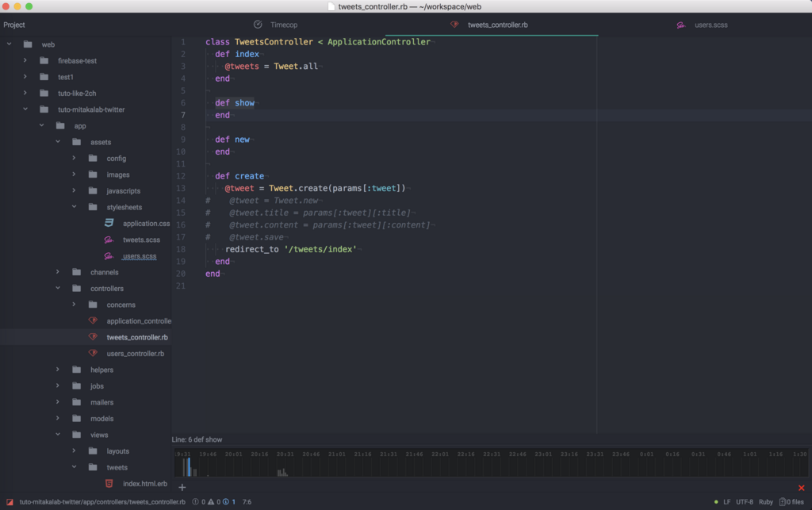Click the 7:6 cursor position indicator
The image size is (812, 510).
point(247,502)
